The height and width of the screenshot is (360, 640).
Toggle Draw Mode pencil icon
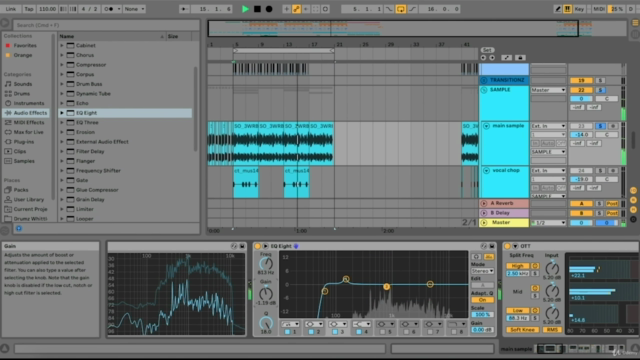click(558, 9)
